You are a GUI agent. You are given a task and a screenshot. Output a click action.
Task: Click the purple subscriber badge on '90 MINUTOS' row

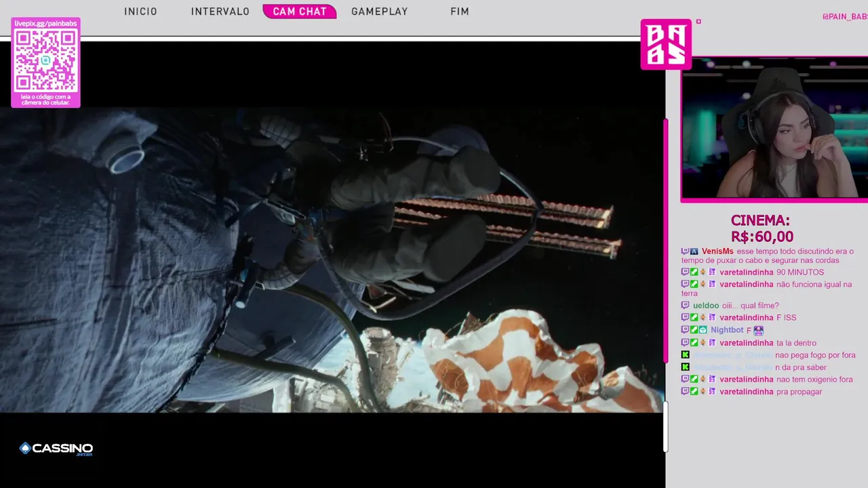[712, 272]
